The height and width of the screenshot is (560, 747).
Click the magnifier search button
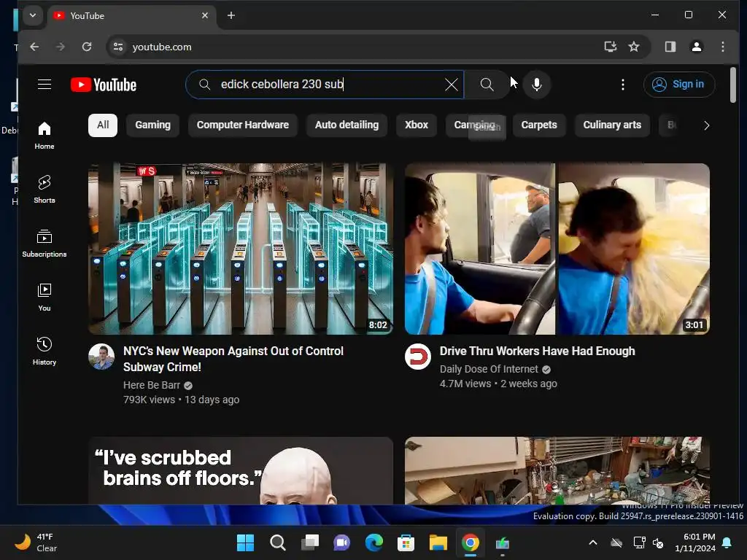pos(487,85)
